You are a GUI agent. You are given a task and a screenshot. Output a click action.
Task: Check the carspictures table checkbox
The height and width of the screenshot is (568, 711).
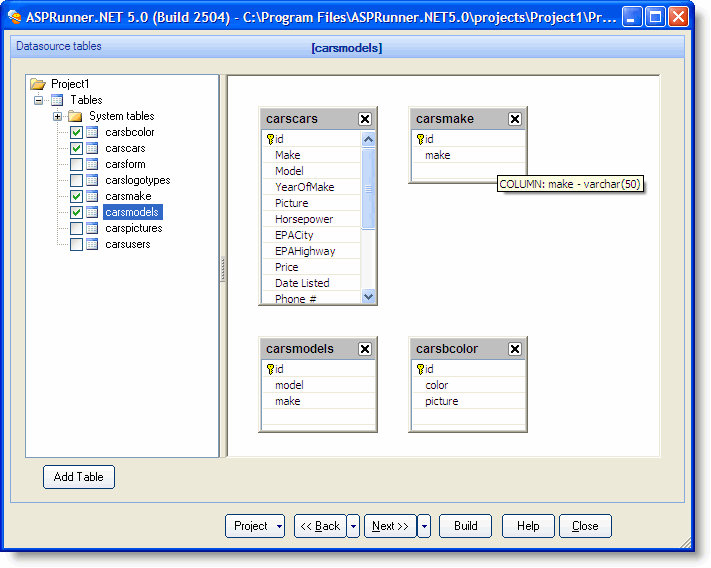pyautogui.click(x=76, y=228)
